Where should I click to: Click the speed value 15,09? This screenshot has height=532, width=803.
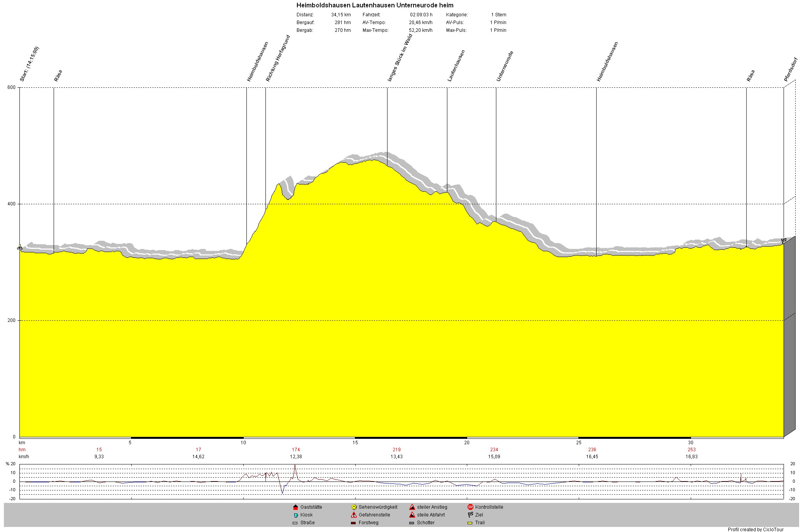[x=494, y=457]
